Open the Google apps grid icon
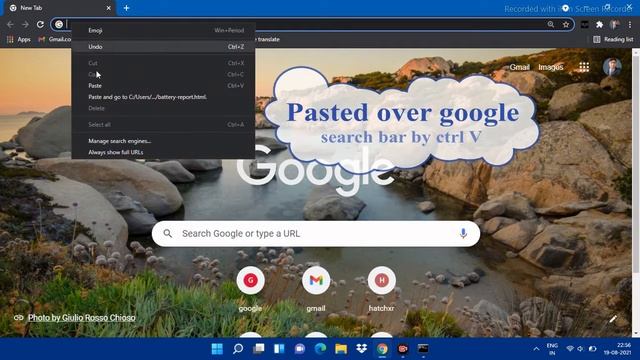 584,67
